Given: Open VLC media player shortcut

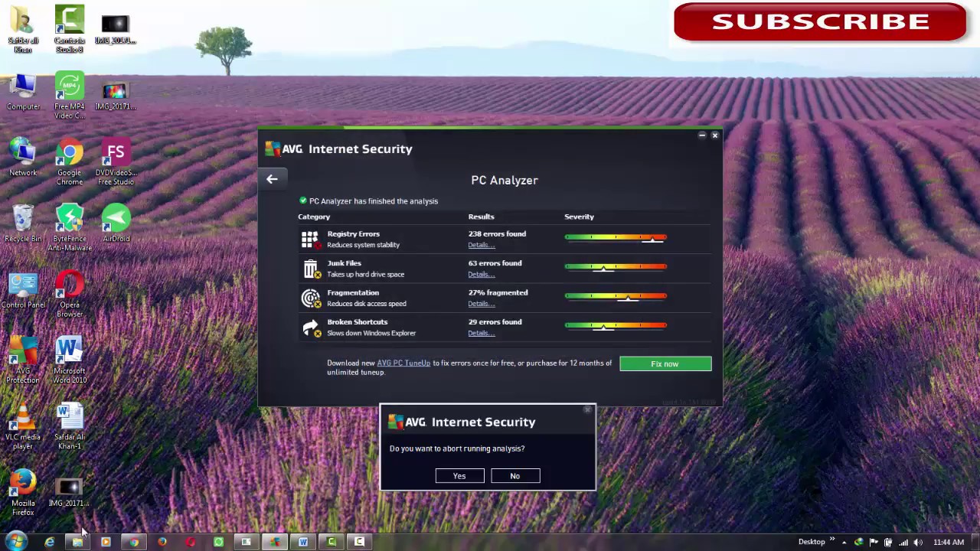Looking at the screenshot, I should (x=23, y=426).
